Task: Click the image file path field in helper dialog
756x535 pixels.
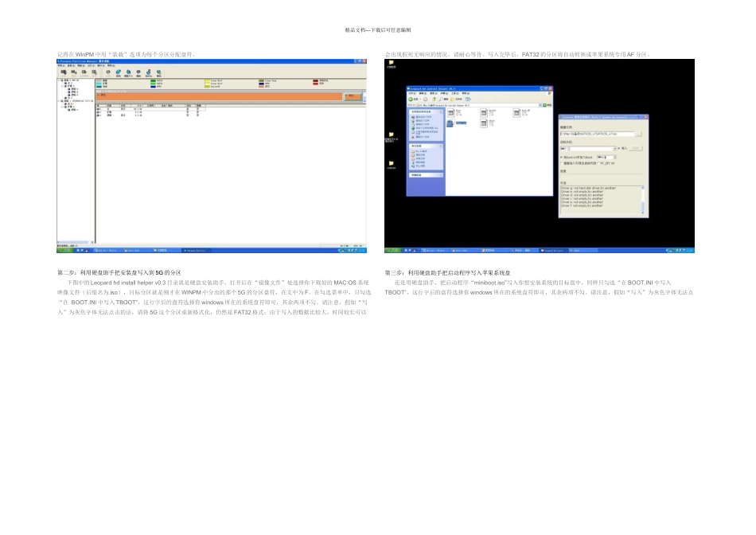Action: [597, 134]
